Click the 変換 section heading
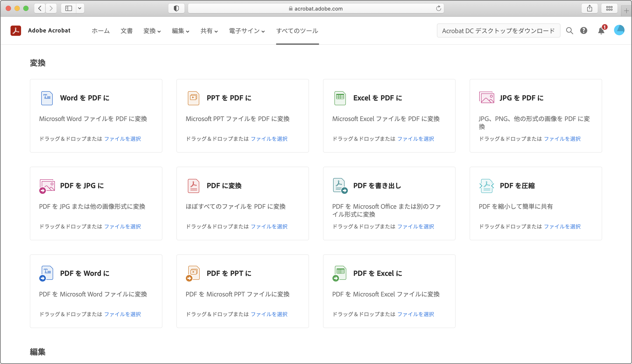This screenshot has height=364, width=632. pos(38,63)
